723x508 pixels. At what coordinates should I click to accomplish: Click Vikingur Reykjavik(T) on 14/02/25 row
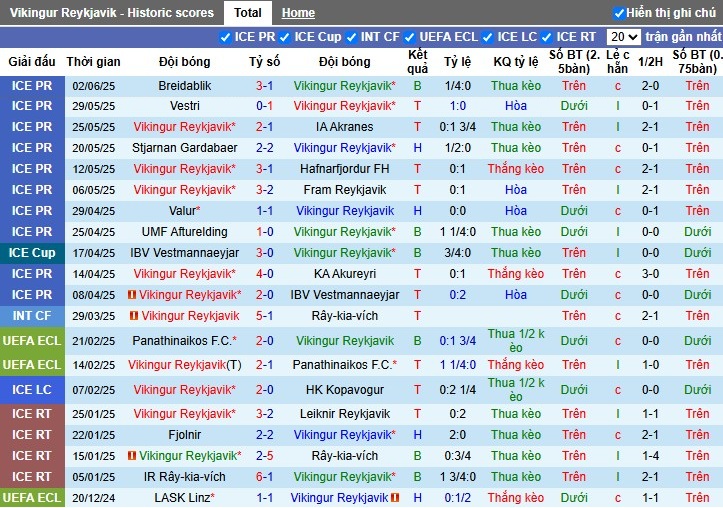[x=184, y=365]
